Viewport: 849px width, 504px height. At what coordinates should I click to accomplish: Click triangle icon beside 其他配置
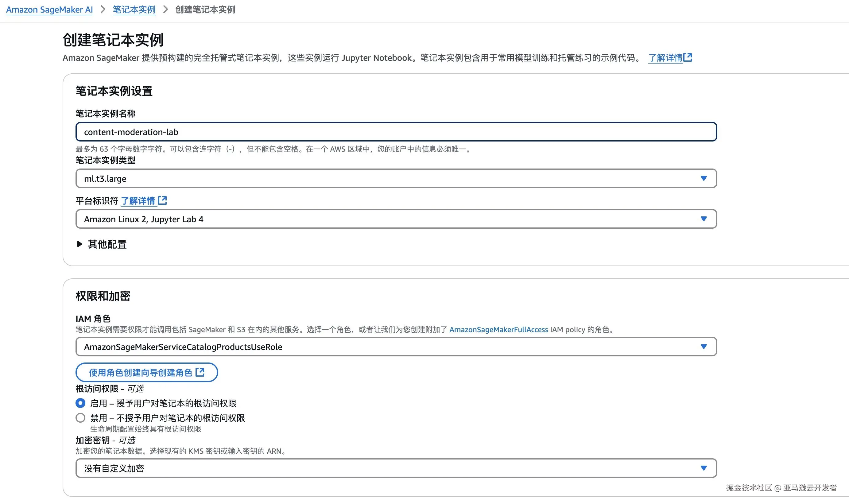79,244
